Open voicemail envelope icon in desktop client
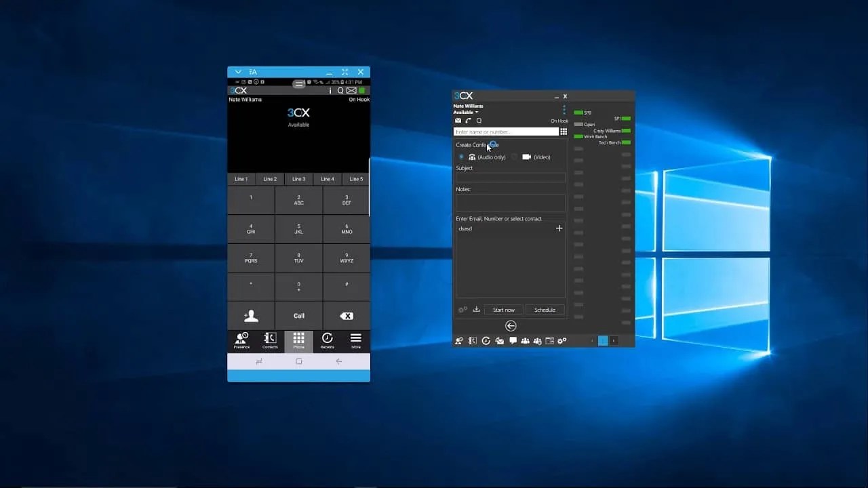The height and width of the screenshot is (488, 868). coord(458,121)
